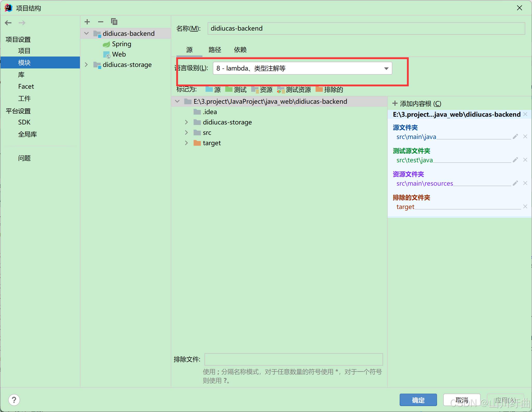Click the copy module icon
Viewport: 532px width, 412px height.
[x=114, y=22]
